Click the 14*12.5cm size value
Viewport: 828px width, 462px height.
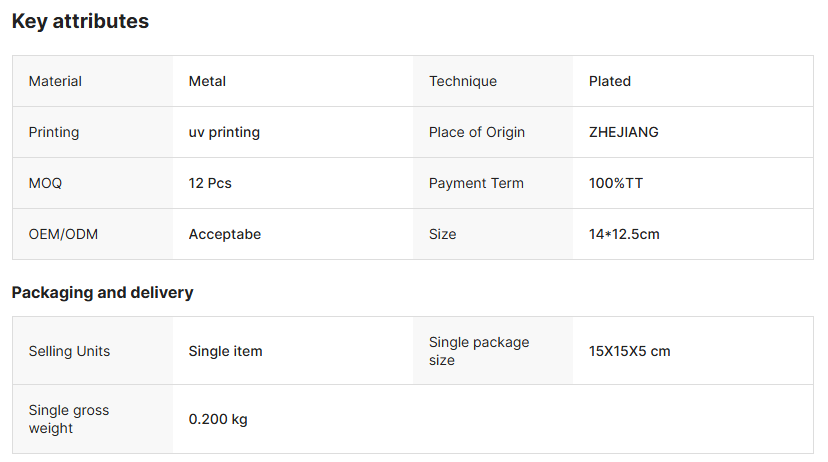coord(624,234)
